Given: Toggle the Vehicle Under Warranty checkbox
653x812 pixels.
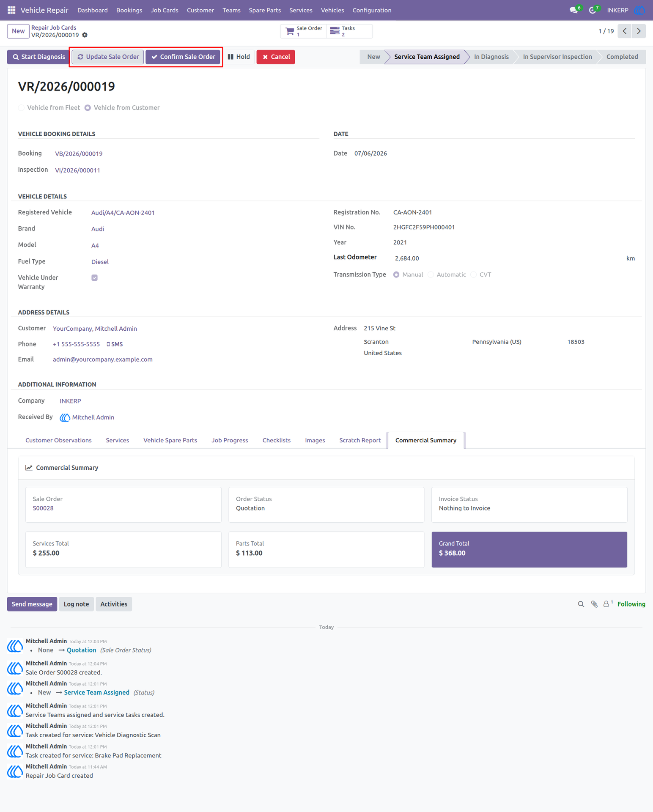Looking at the screenshot, I should (x=94, y=278).
